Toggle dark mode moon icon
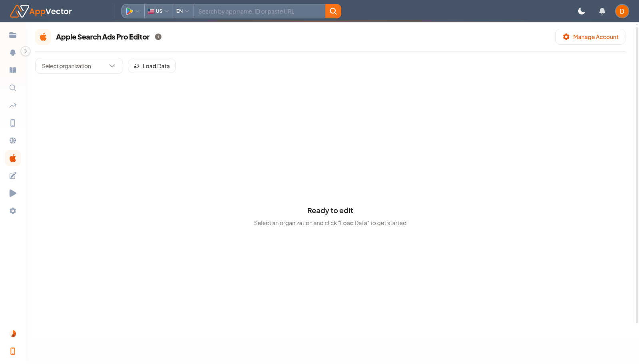This screenshot has width=639, height=364. [582, 11]
